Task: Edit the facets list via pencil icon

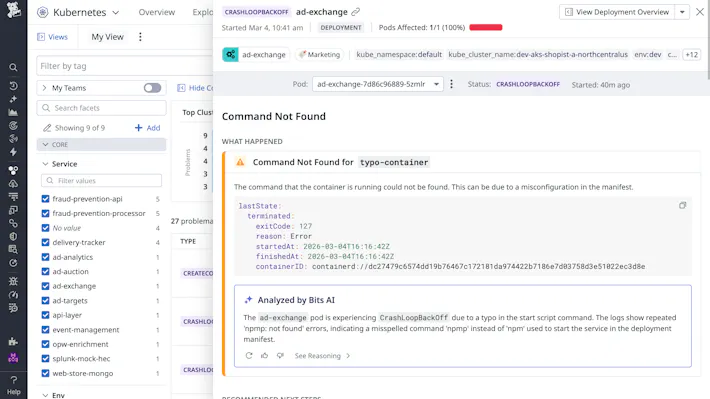Action: click(x=47, y=128)
